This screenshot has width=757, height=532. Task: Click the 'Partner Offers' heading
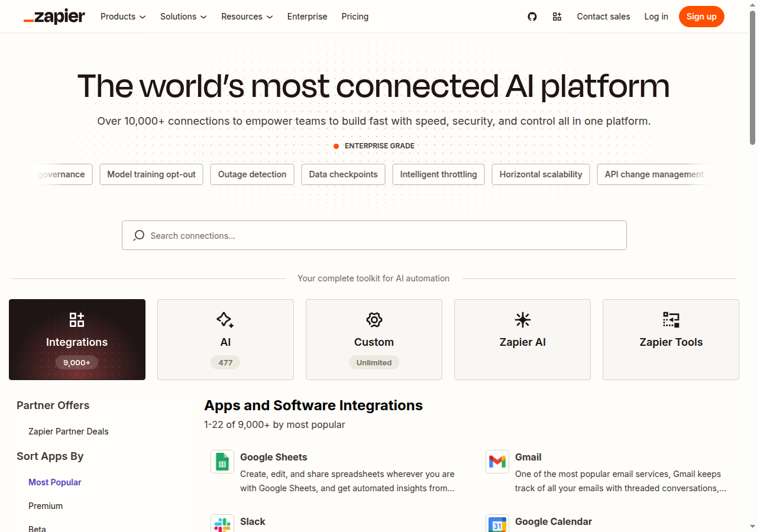tap(53, 406)
